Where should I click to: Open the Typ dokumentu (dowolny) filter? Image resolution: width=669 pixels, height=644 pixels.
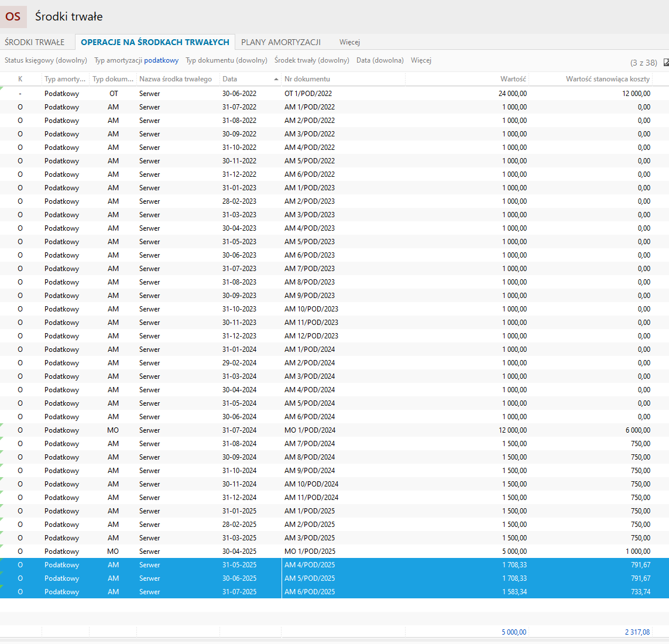point(226,60)
